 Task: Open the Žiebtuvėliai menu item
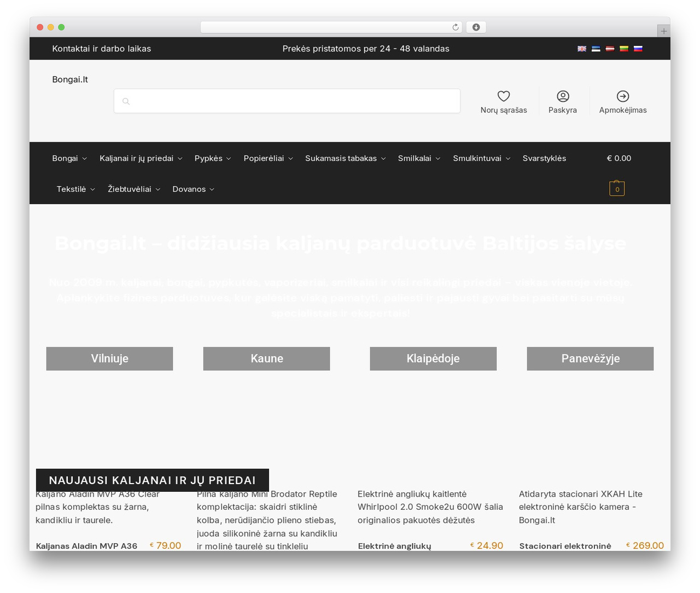coord(134,189)
